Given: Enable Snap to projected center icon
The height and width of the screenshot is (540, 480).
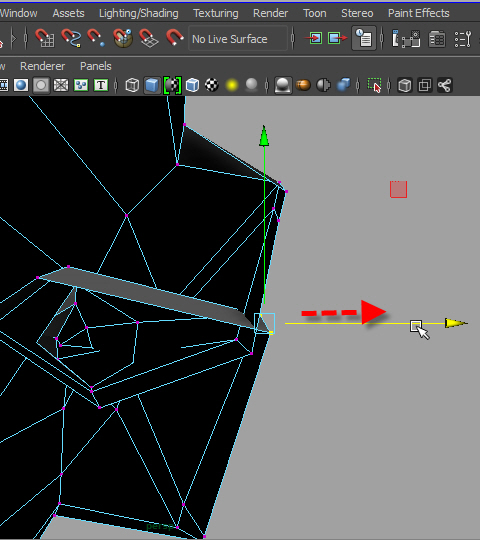Looking at the screenshot, I should (x=123, y=38).
